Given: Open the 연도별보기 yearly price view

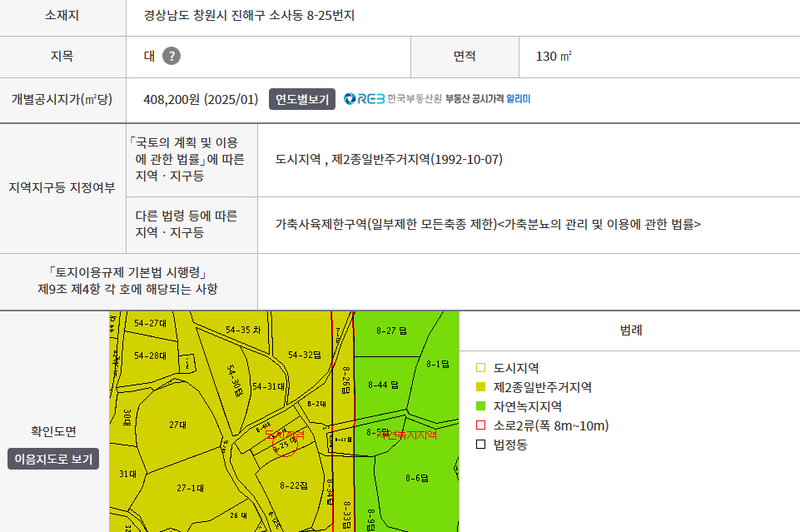Looking at the screenshot, I should pyautogui.click(x=302, y=99).
